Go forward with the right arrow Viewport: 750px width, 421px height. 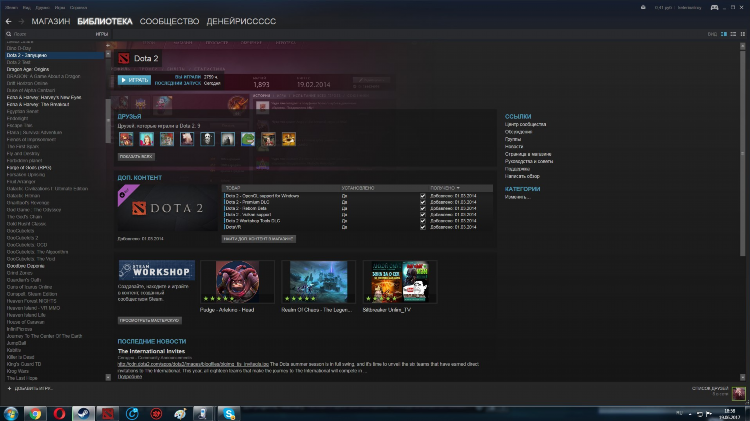21,22
